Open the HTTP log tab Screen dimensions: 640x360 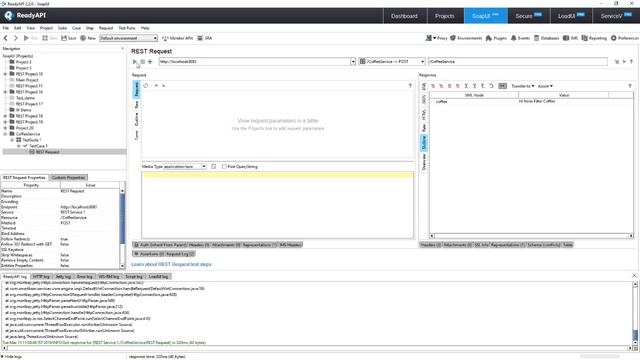41,277
